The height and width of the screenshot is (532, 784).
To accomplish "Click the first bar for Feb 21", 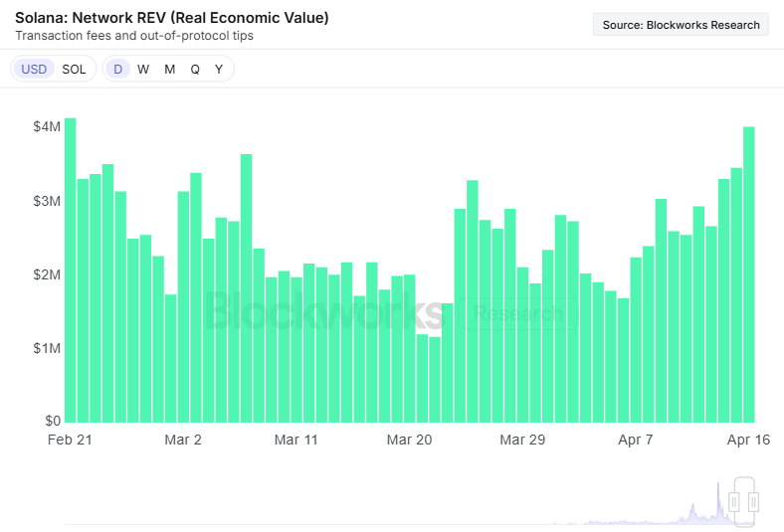I will [70, 270].
